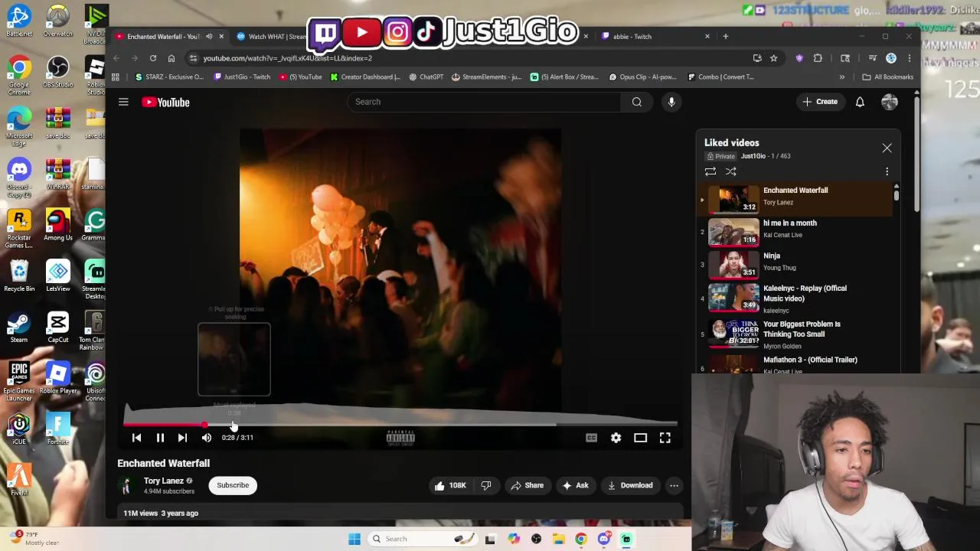Switch player to theater mode
This screenshot has width=980, height=551.
(x=640, y=438)
